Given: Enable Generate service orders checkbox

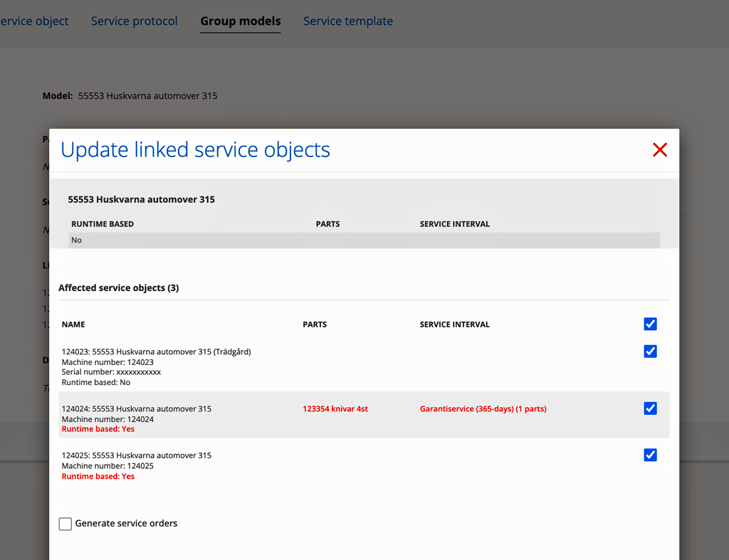Looking at the screenshot, I should [x=65, y=524].
